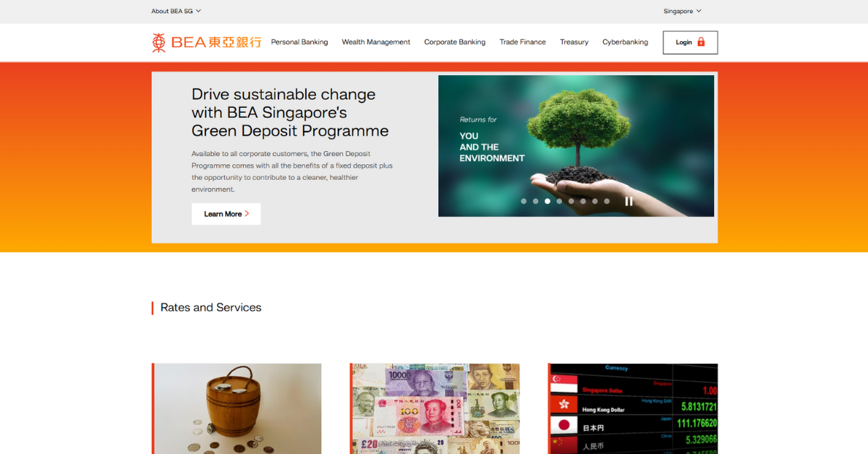Open the Cyberbanking menu

click(x=625, y=42)
